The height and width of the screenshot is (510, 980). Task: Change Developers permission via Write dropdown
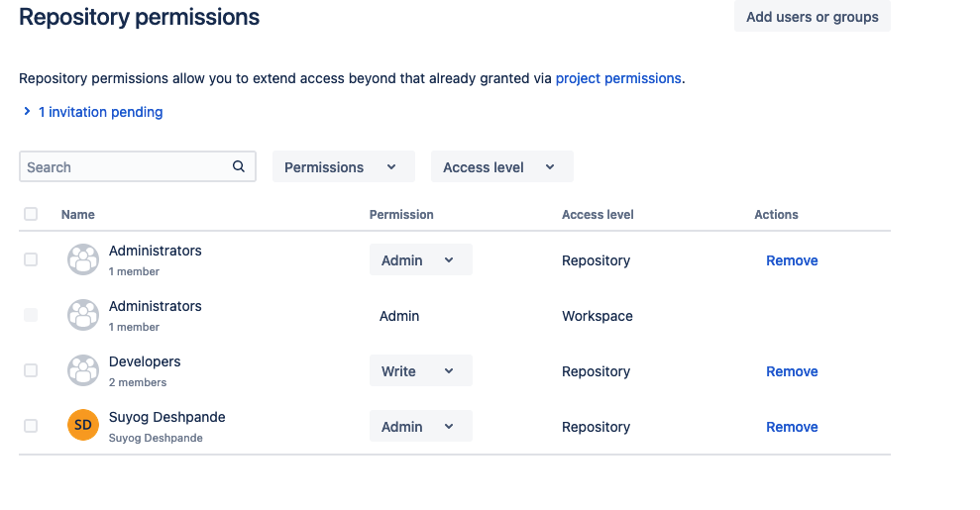420,371
